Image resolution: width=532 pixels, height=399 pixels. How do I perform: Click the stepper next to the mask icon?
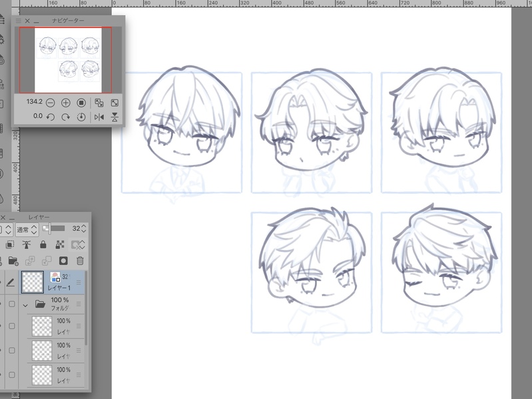pyautogui.click(x=82, y=244)
